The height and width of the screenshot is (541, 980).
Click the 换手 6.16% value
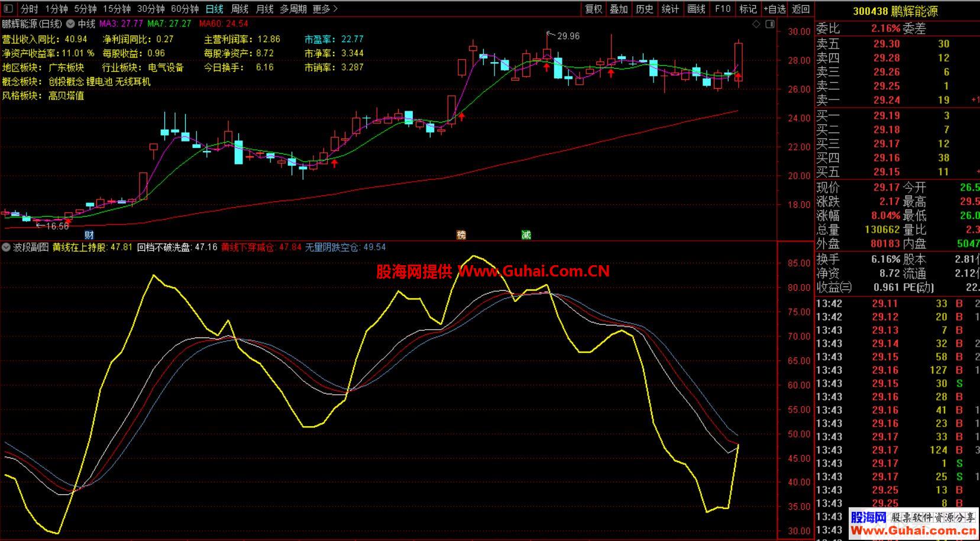(x=885, y=259)
